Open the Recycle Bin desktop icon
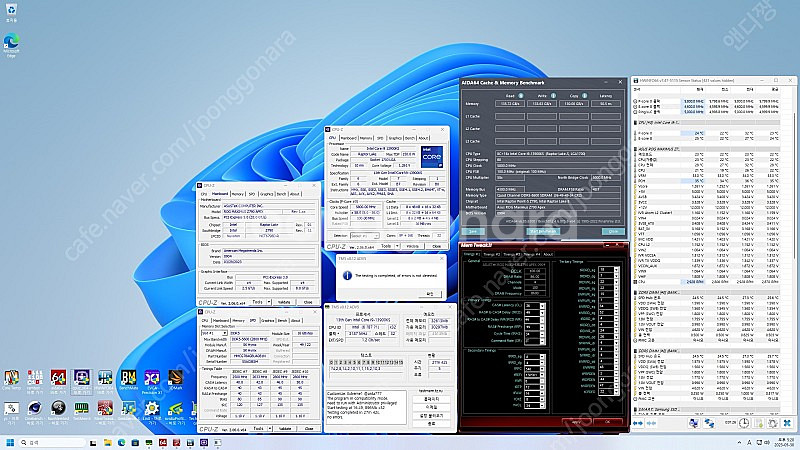Viewport: 800px width, 450px height. click(11, 12)
